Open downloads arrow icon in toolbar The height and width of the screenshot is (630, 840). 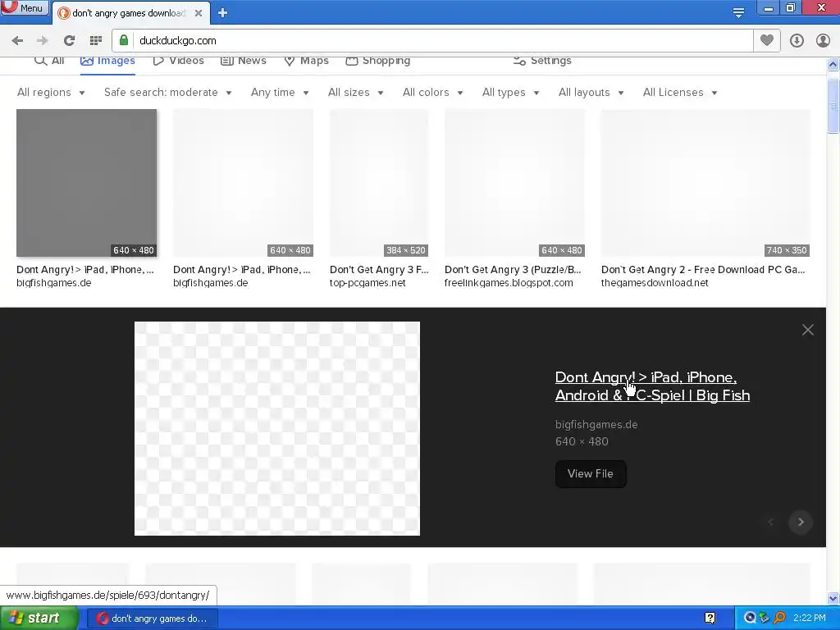point(797,41)
